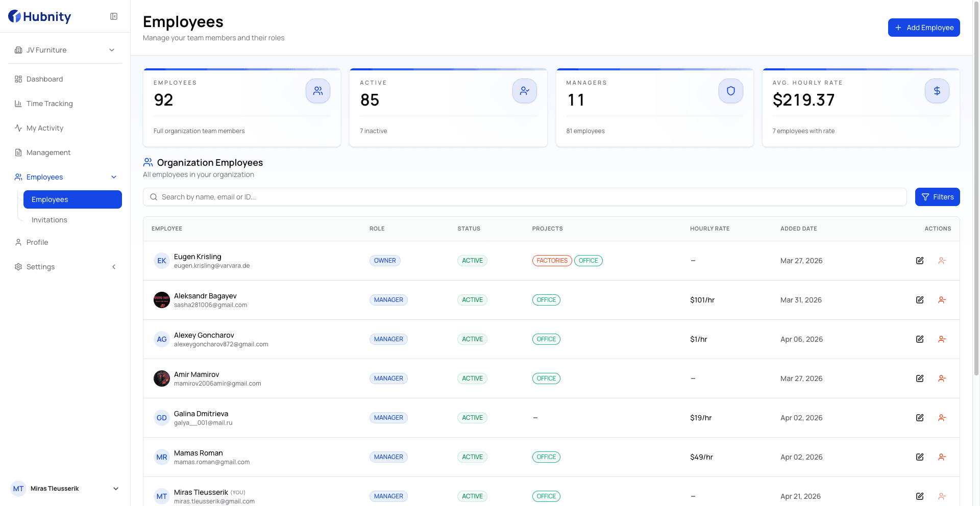
Task: Click the 7 inactive text
Action: 374,131
